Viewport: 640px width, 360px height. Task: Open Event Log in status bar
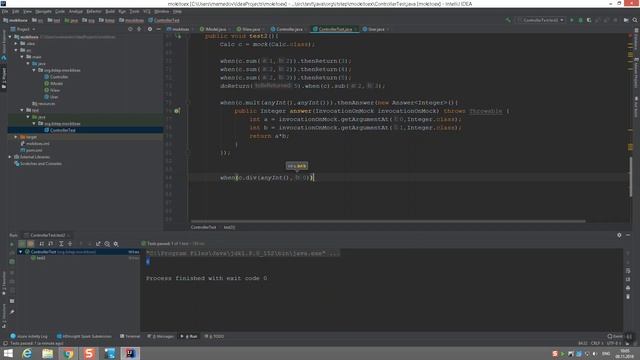[x=616, y=336]
